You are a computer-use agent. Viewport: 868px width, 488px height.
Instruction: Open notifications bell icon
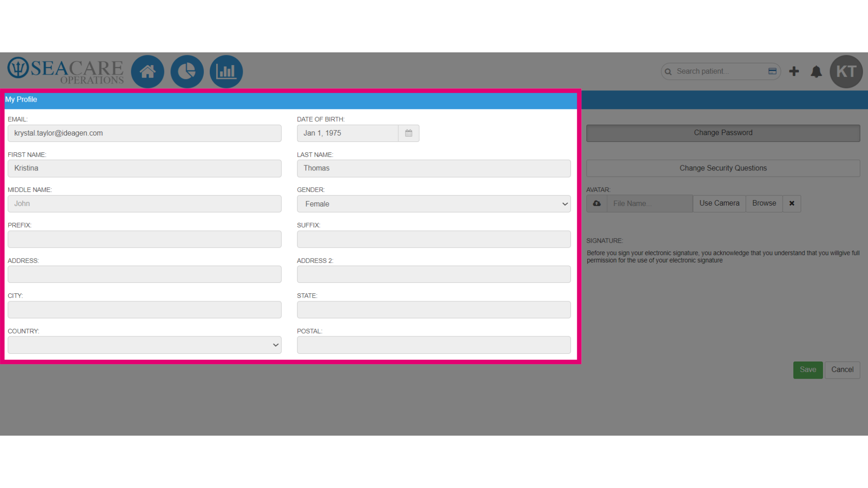tap(816, 71)
